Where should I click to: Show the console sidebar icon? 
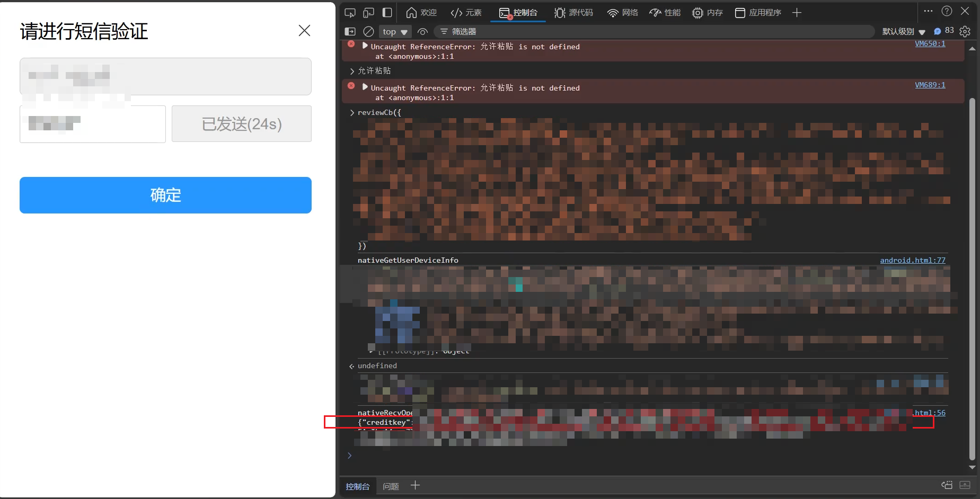point(350,32)
